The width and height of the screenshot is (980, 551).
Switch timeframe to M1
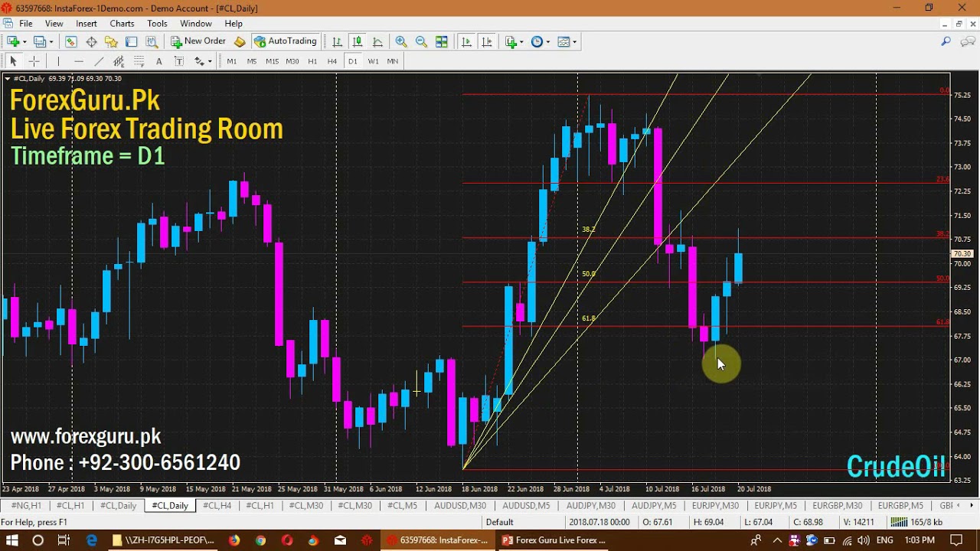tap(231, 61)
